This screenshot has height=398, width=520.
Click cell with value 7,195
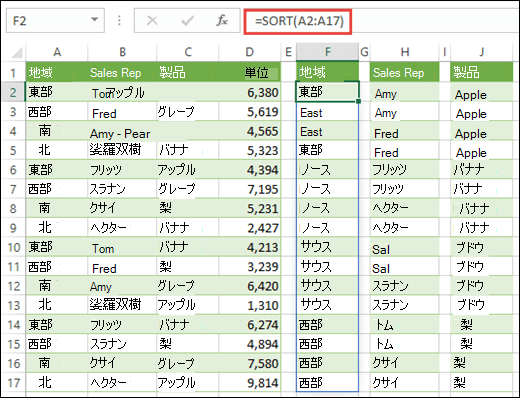pos(249,189)
